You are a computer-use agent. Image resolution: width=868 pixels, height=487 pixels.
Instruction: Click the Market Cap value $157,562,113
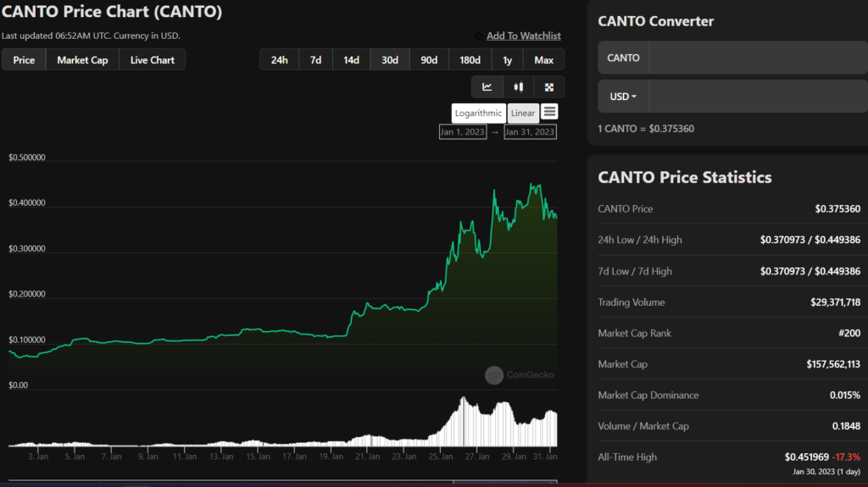point(833,364)
